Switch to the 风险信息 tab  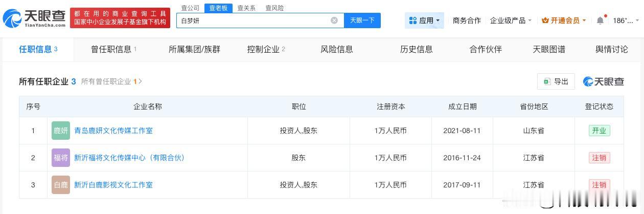point(337,49)
